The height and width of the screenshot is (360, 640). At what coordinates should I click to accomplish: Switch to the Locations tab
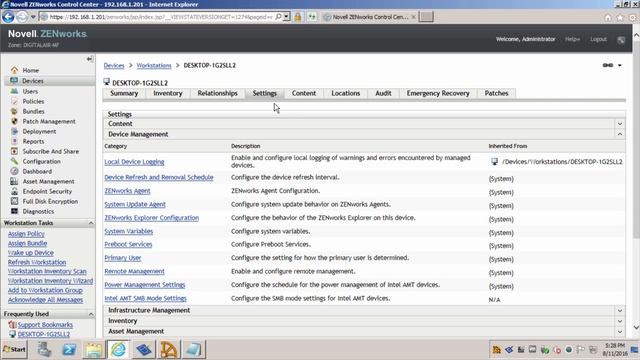tap(346, 93)
